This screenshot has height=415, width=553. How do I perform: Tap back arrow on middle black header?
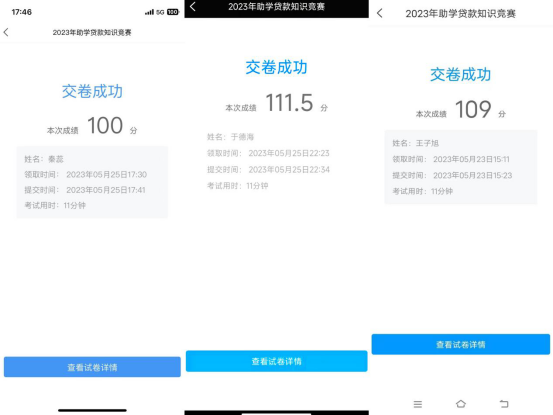pyautogui.click(x=193, y=6)
